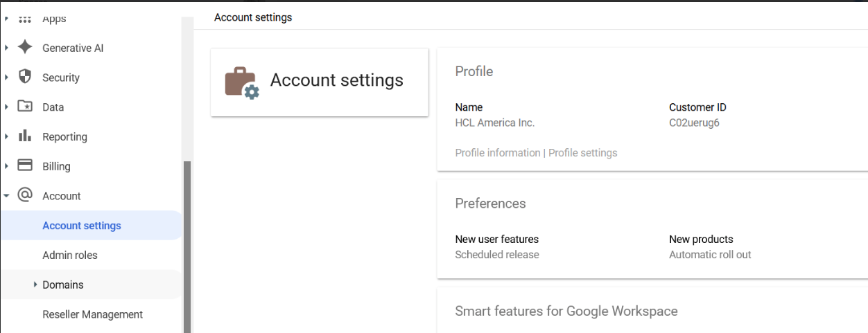Image resolution: width=868 pixels, height=333 pixels.
Task: Click the Data folder icon
Action: 25,107
